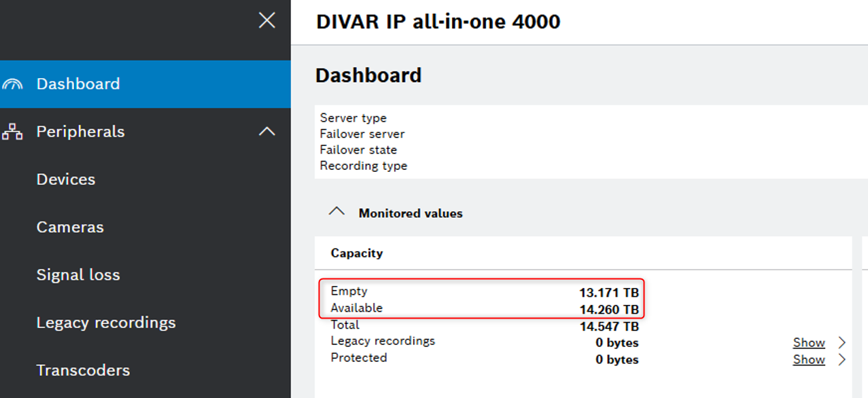Click the Monitored values heading
Screen dimensions: 868x398
coord(411,213)
